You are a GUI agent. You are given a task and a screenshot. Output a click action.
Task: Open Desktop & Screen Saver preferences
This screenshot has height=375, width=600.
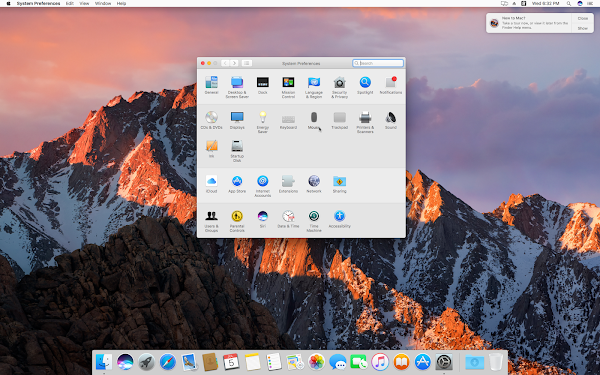(237, 87)
